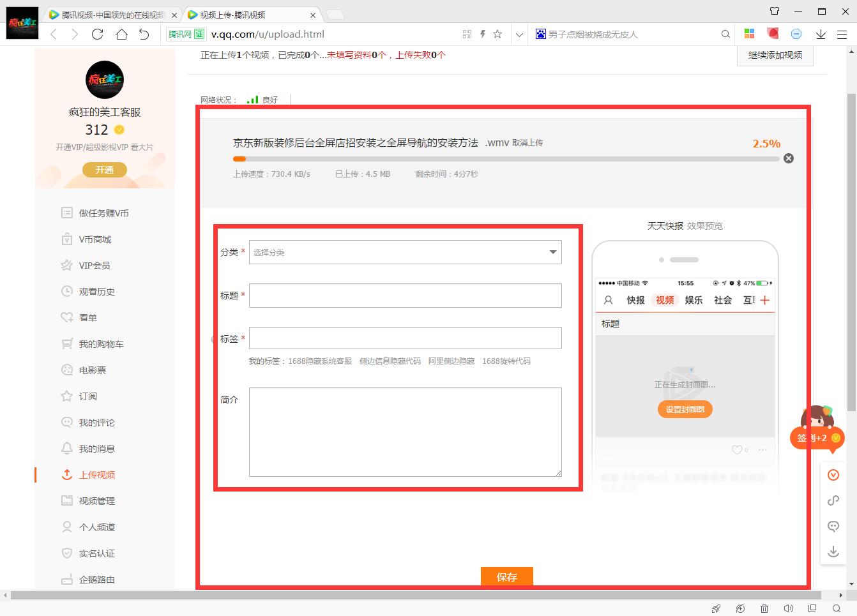Click the 实名认证 shield icon
Image resolution: width=857 pixels, height=616 pixels.
[x=66, y=553]
